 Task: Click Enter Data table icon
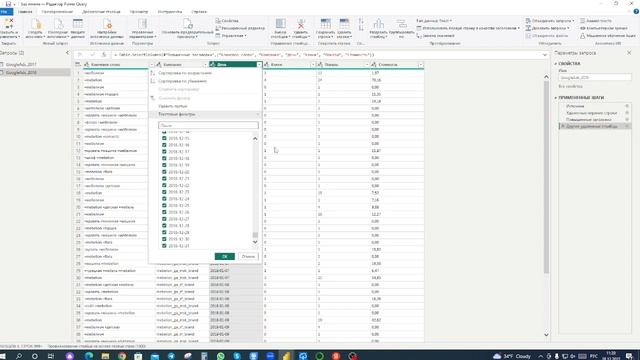point(78,24)
